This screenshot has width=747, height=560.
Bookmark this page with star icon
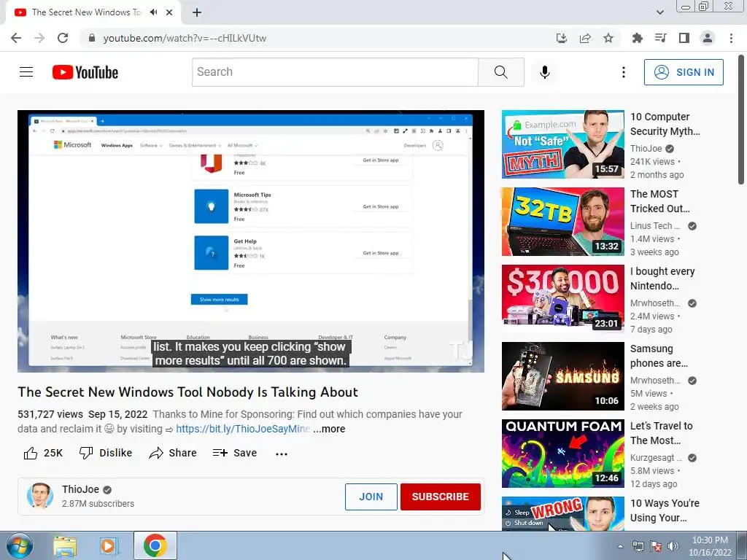click(608, 38)
